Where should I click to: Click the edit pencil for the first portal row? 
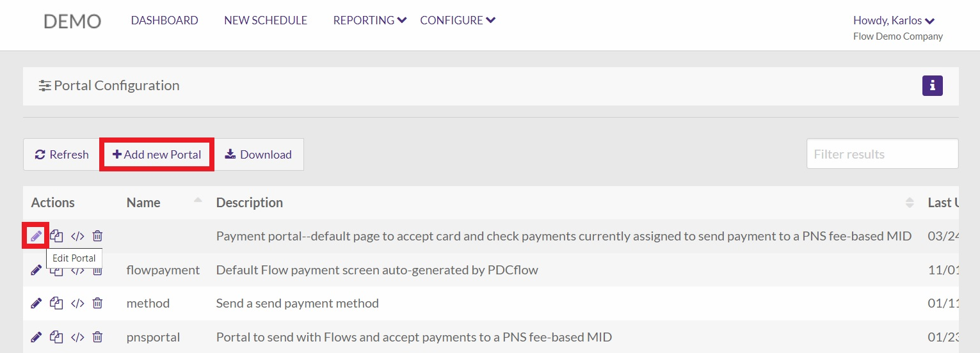click(36, 236)
